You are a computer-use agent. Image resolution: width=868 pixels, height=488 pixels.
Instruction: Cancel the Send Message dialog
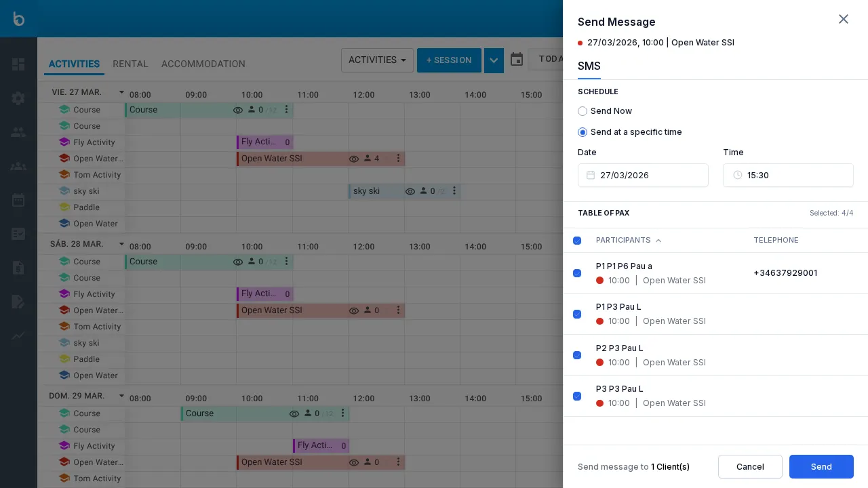pos(750,467)
